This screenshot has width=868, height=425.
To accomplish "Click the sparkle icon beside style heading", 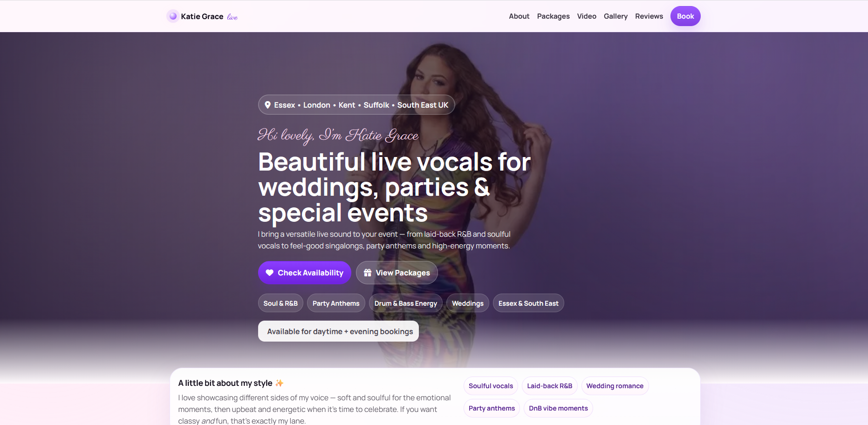I will pos(279,383).
